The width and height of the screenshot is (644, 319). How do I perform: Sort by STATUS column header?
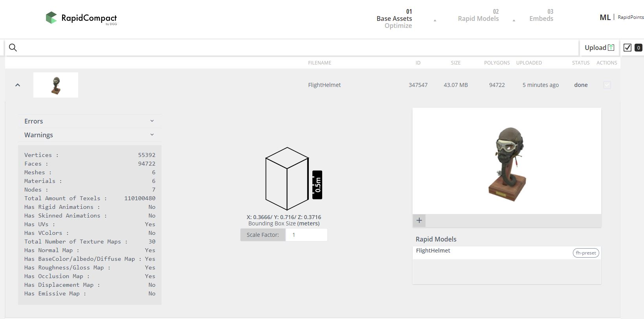pos(581,63)
